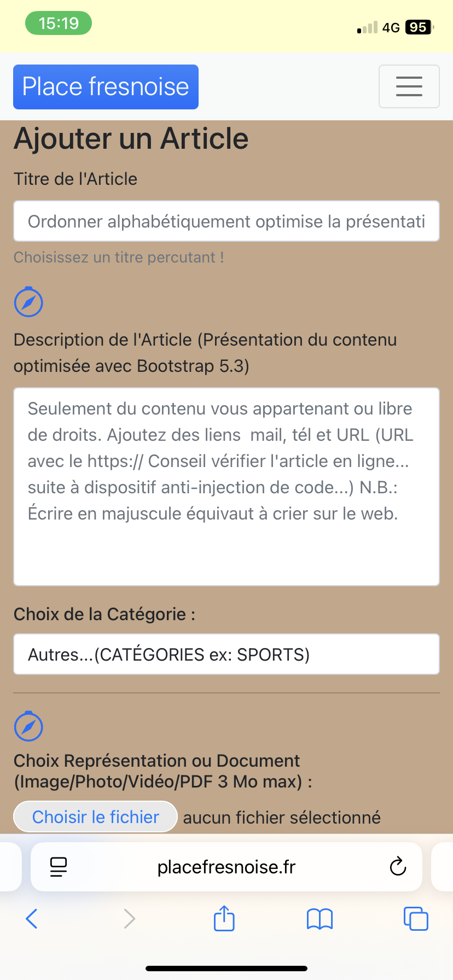This screenshot has width=453, height=980.
Task: Tap the Safari forward arrow
Action: click(x=129, y=919)
